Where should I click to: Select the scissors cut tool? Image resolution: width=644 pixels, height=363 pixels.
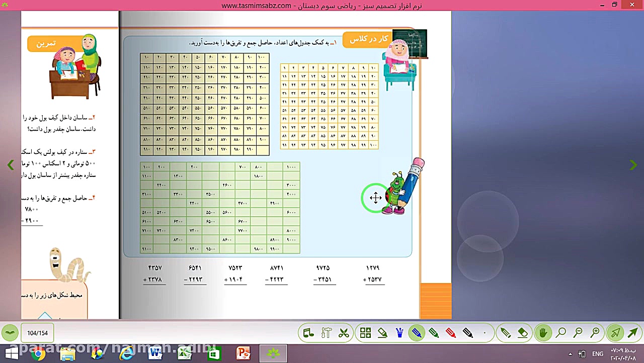click(344, 333)
